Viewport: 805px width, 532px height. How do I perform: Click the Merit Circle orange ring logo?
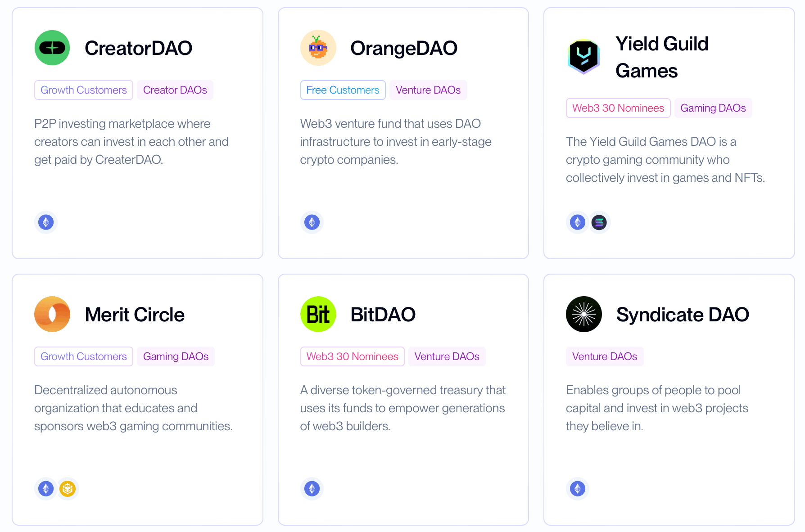tap(52, 314)
